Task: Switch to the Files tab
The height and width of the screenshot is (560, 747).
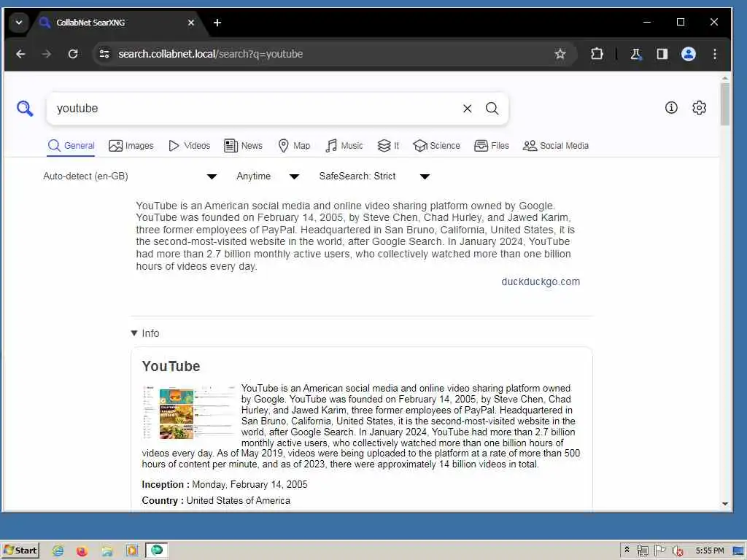Action: click(x=492, y=146)
